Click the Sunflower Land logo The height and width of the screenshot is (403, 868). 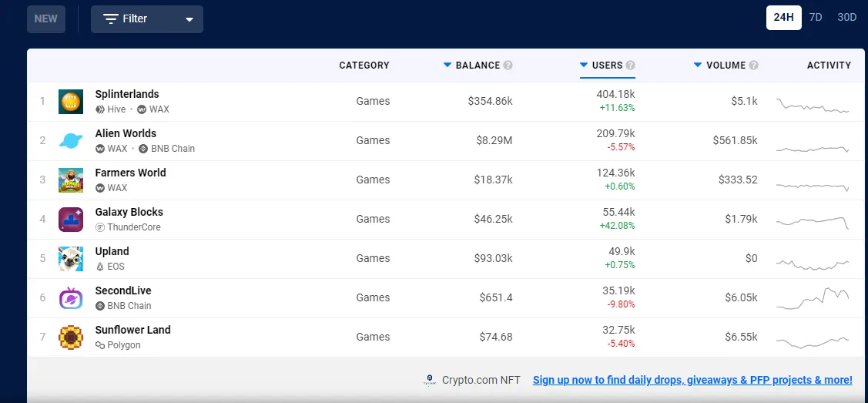(x=71, y=338)
